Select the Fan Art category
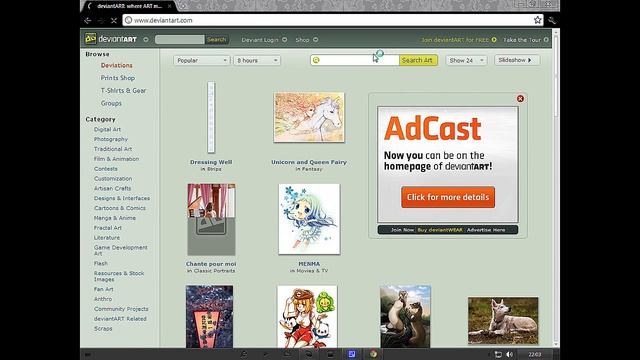Screen dimensions: 640x360 click(104, 289)
